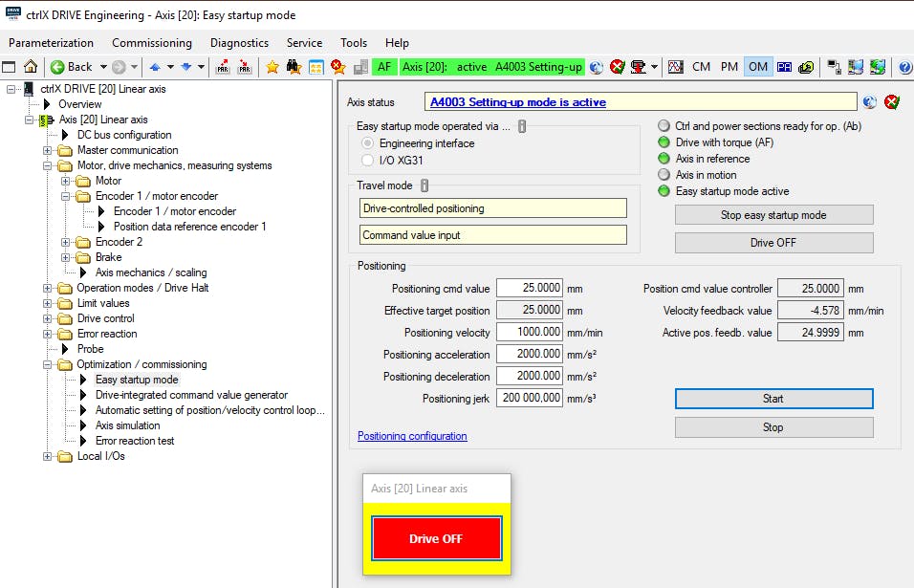This screenshot has height=588, width=914.
Task: Click the highlighted OM mode button
Action: click(758, 67)
